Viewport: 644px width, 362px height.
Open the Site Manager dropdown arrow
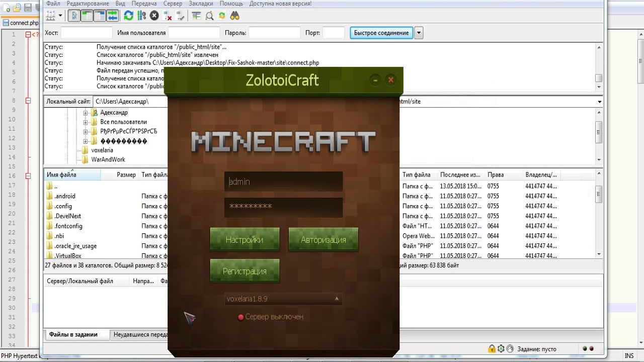tap(60, 16)
